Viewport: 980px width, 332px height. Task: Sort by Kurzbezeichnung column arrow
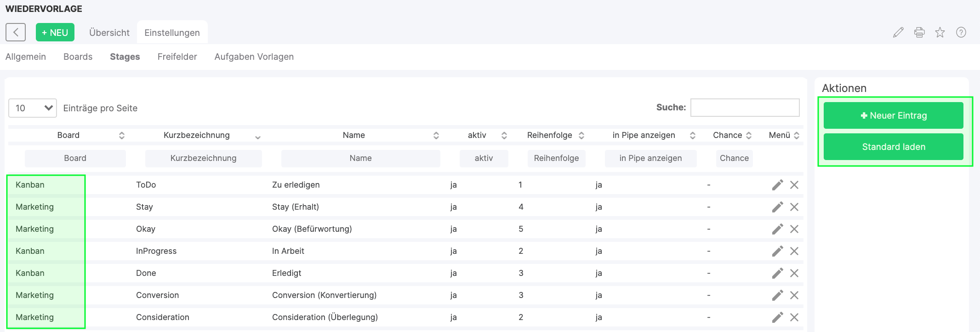[258, 137]
